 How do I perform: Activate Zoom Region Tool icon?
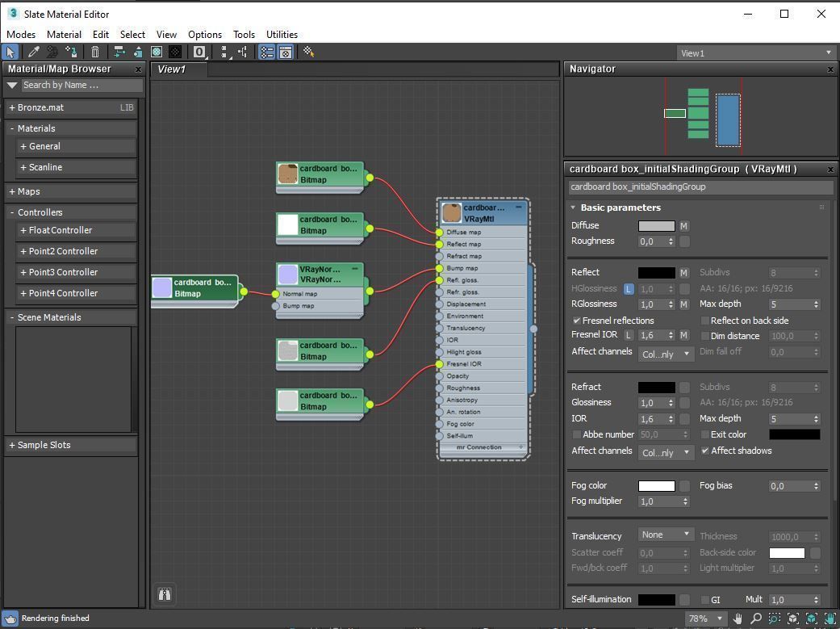point(775,619)
